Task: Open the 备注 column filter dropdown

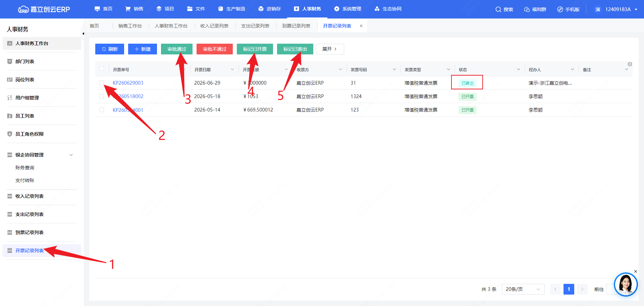Action: pos(627,69)
